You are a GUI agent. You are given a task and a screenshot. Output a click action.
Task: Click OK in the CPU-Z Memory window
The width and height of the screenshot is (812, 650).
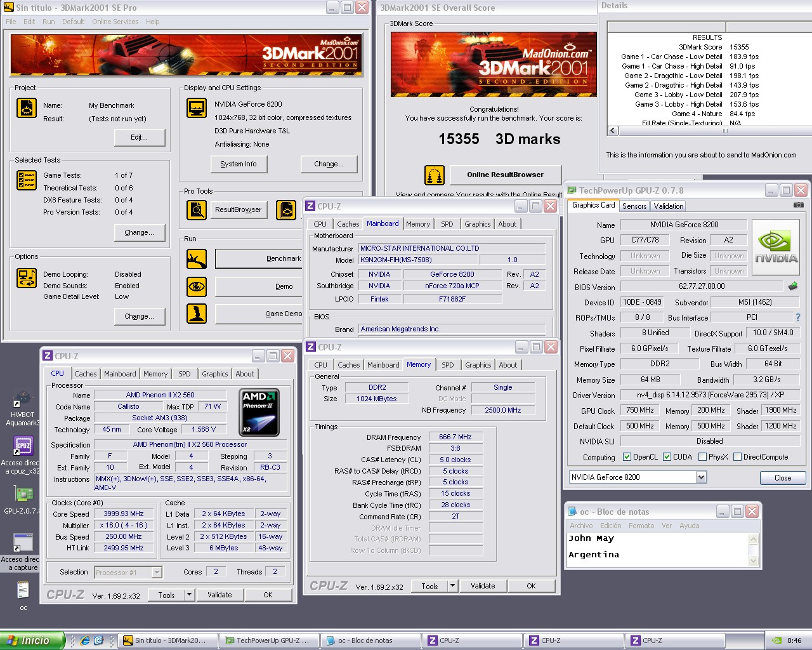(531, 586)
